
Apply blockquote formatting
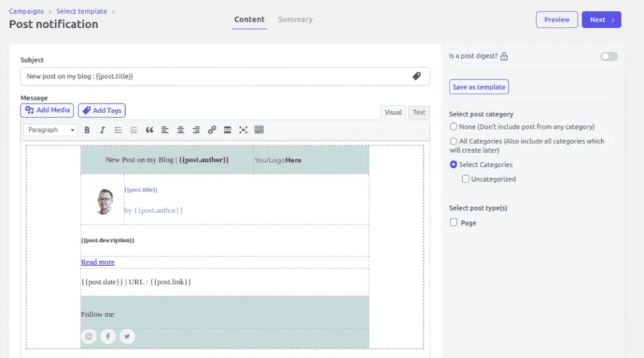pyautogui.click(x=150, y=130)
